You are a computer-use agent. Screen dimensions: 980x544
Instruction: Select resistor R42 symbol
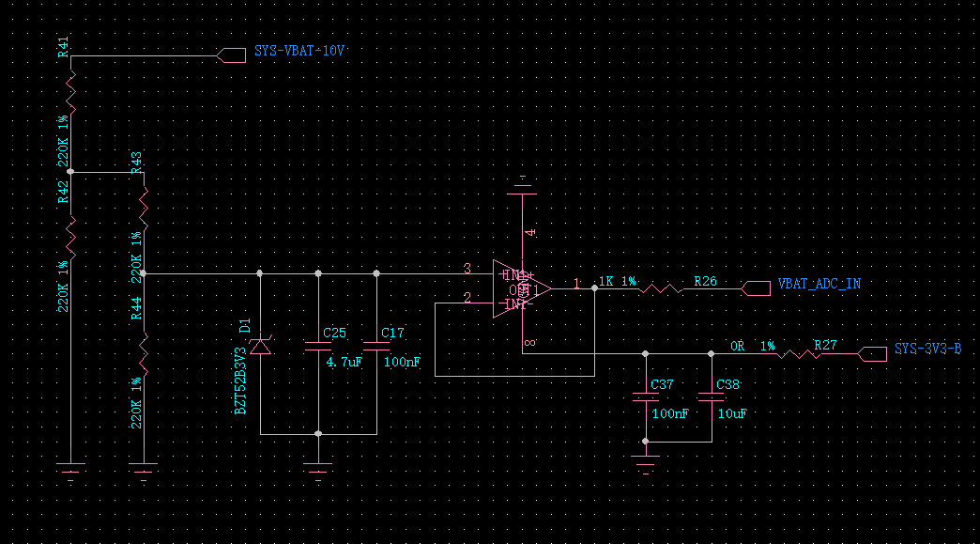click(70, 235)
